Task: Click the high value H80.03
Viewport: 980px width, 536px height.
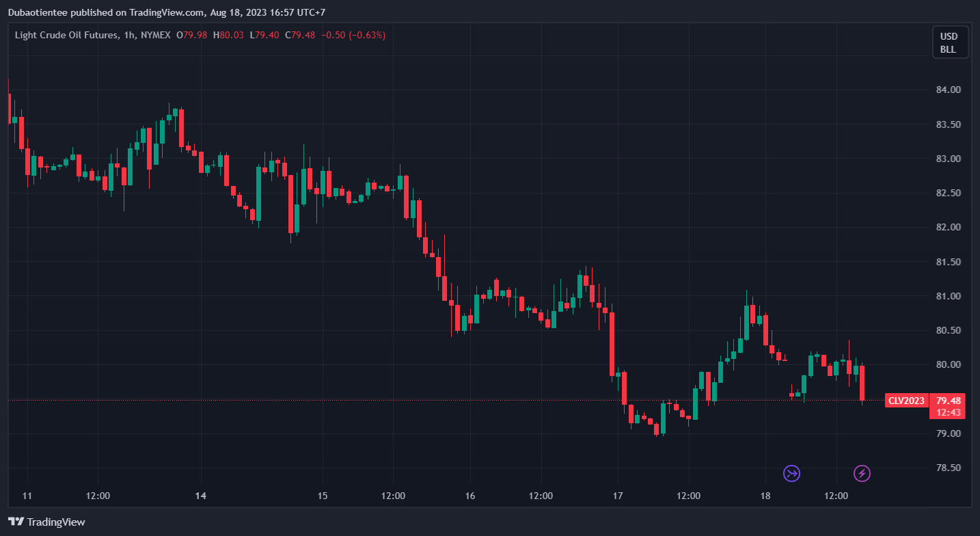Action: tap(228, 35)
